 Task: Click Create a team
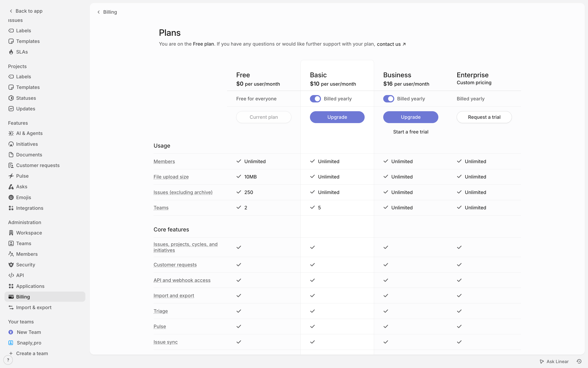[x=32, y=353]
